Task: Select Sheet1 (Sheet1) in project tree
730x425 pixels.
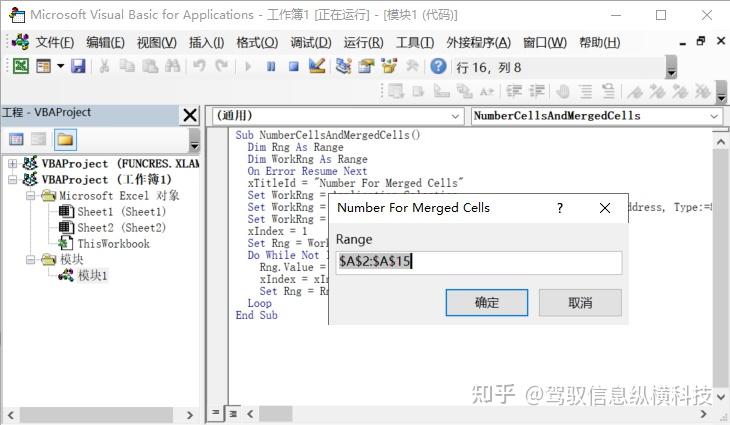Action: tap(122, 212)
